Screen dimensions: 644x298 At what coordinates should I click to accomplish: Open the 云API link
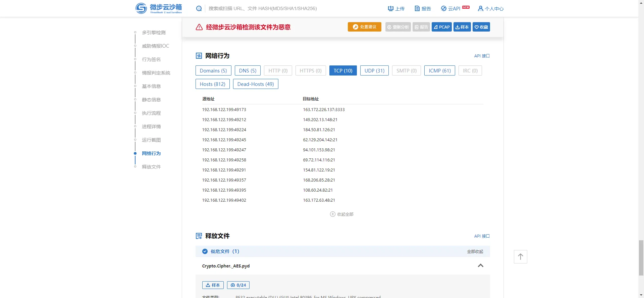450,8
